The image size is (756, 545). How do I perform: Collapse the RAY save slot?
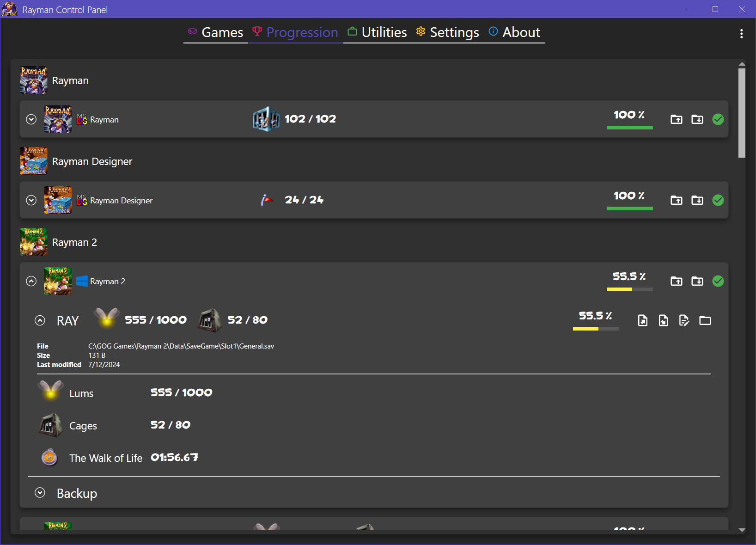(x=40, y=320)
